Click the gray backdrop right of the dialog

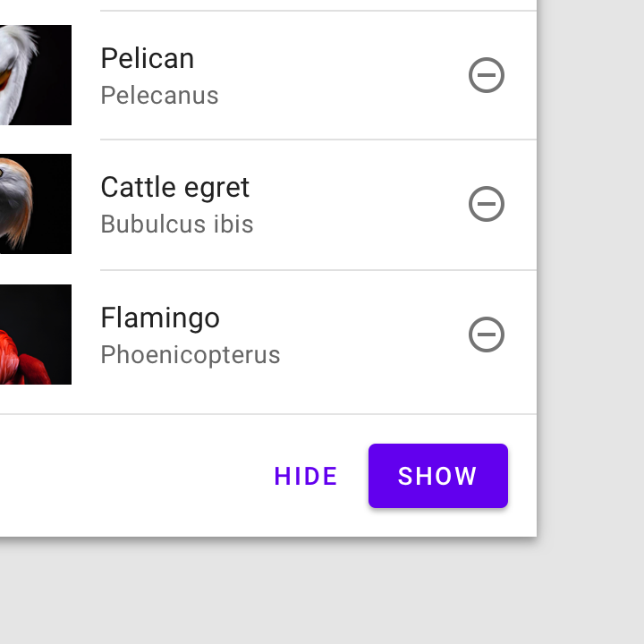click(591, 267)
